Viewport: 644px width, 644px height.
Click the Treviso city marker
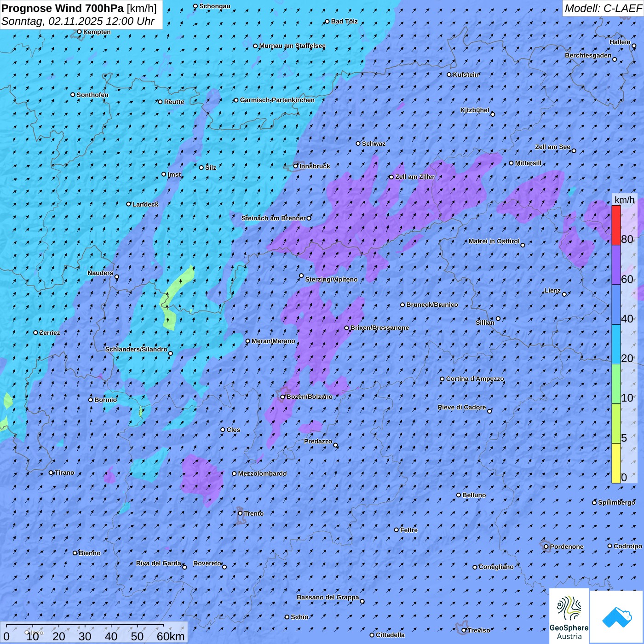pyautogui.click(x=464, y=630)
